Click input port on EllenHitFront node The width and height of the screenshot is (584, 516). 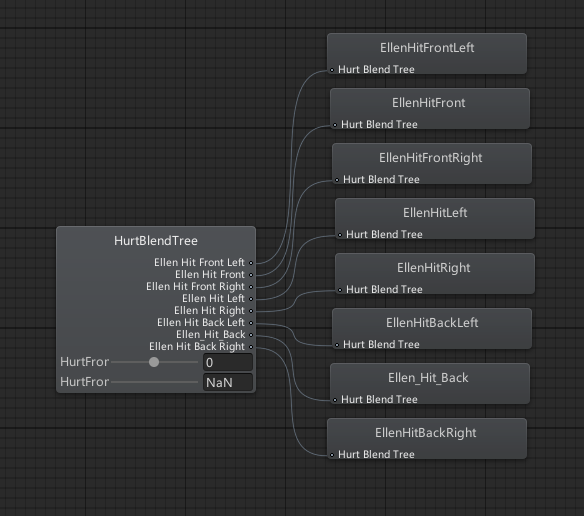[335, 125]
